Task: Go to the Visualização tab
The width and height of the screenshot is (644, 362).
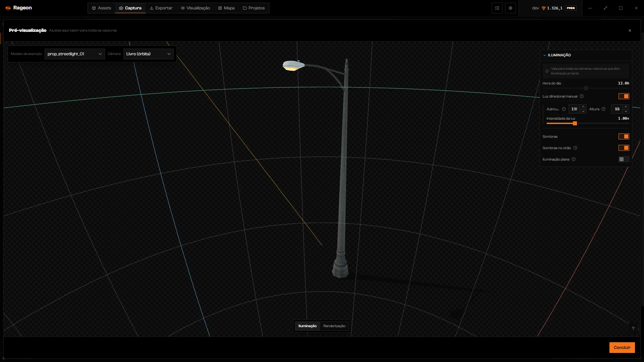Action: pyautogui.click(x=195, y=8)
